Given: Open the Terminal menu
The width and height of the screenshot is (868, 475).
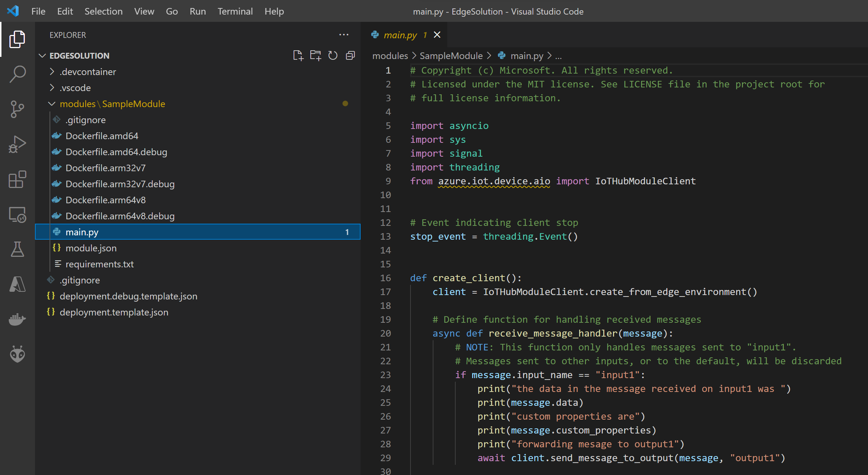Looking at the screenshot, I should coord(235,11).
